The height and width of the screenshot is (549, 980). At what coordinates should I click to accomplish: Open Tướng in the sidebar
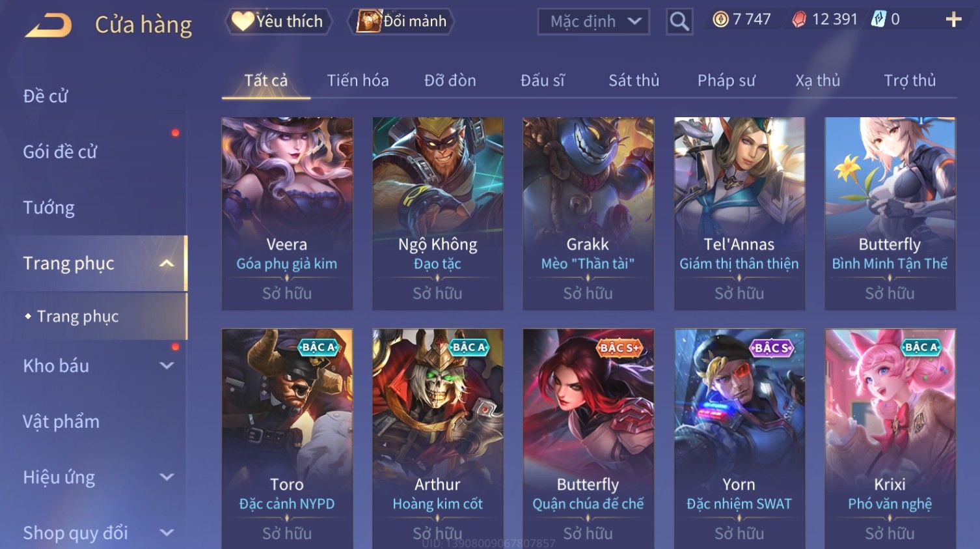coord(49,208)
